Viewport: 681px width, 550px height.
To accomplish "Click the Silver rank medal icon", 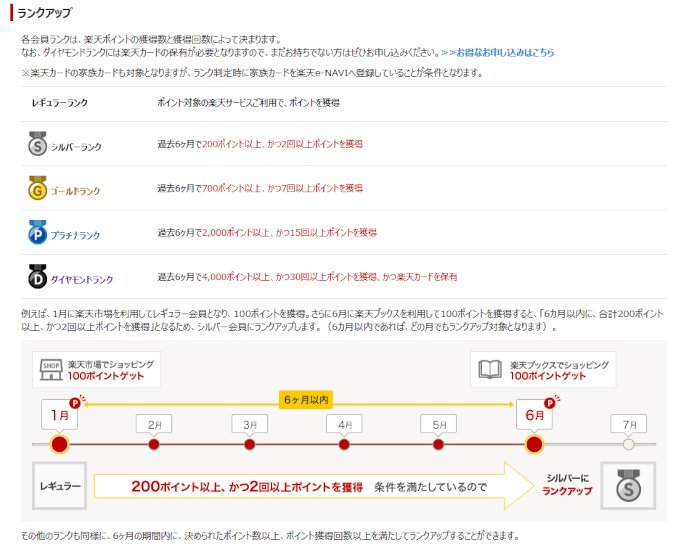I will point(37,144).
